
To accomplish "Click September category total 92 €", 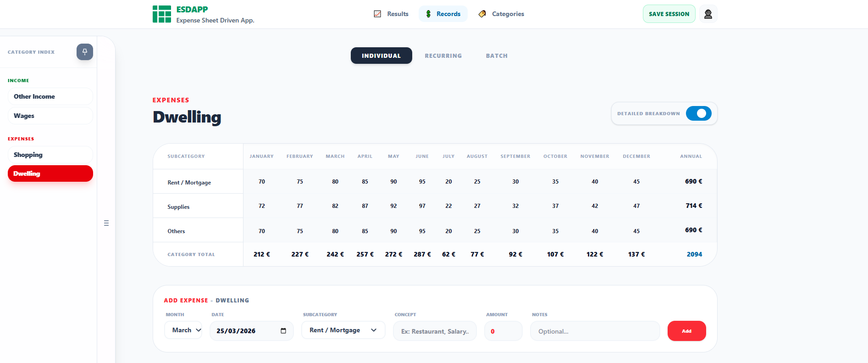I will [516, 254].
